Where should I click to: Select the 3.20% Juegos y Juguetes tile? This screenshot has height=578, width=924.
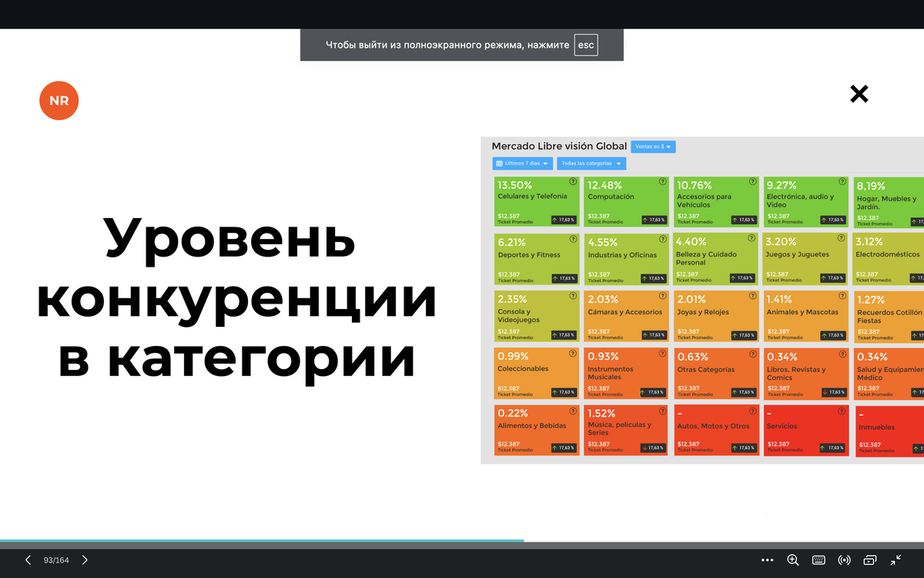pos(805,258)
